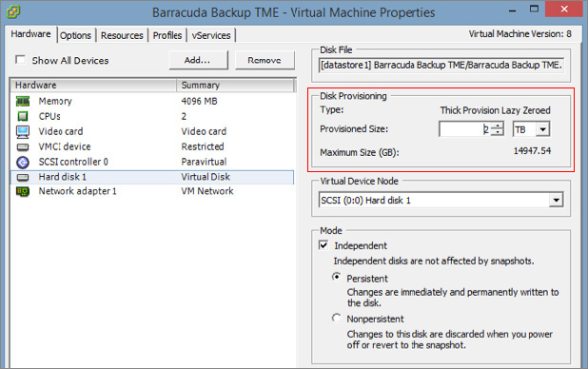
Task: Select the Nonpersistent radio button
Action: 337,319
